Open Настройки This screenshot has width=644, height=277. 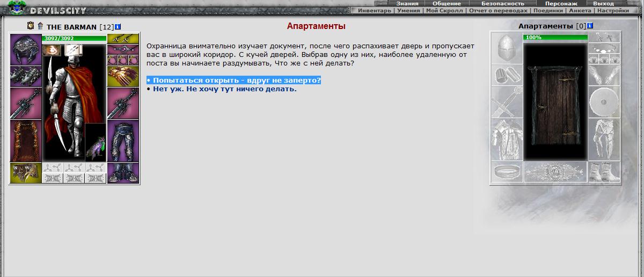(x=613, y=10)
